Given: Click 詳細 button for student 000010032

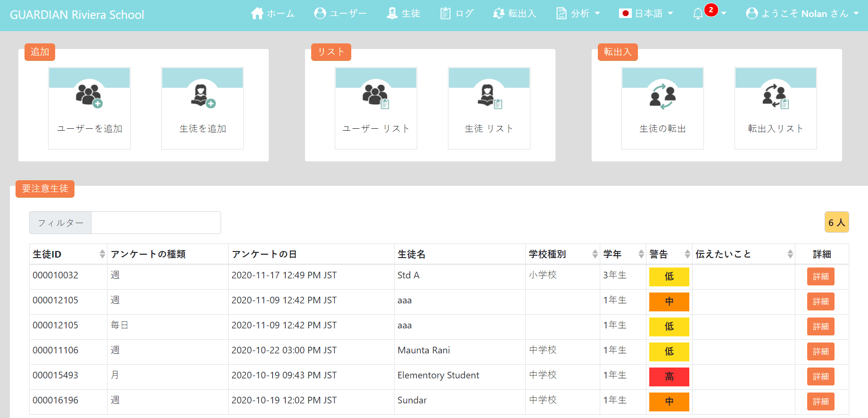Looking at the screenshot, I should [x=821, y=276].
